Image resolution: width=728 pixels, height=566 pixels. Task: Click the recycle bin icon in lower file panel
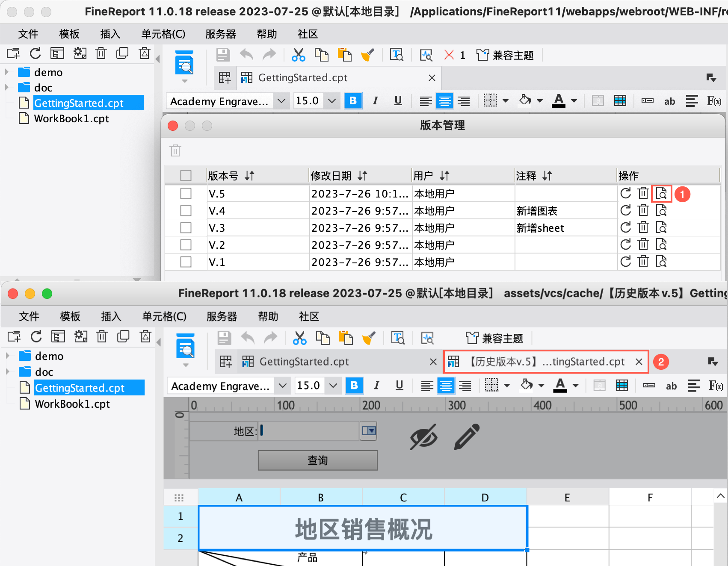click(x=145, y=336)
